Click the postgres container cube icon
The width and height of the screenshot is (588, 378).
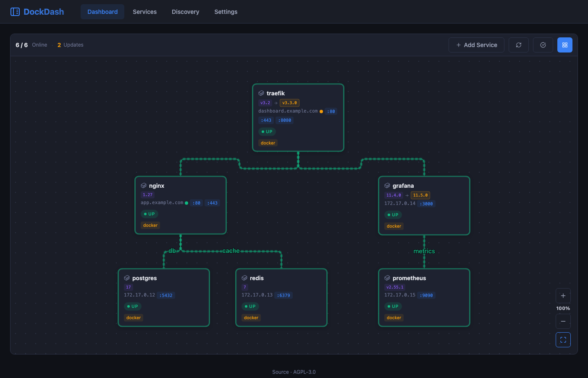coord(127,278)
